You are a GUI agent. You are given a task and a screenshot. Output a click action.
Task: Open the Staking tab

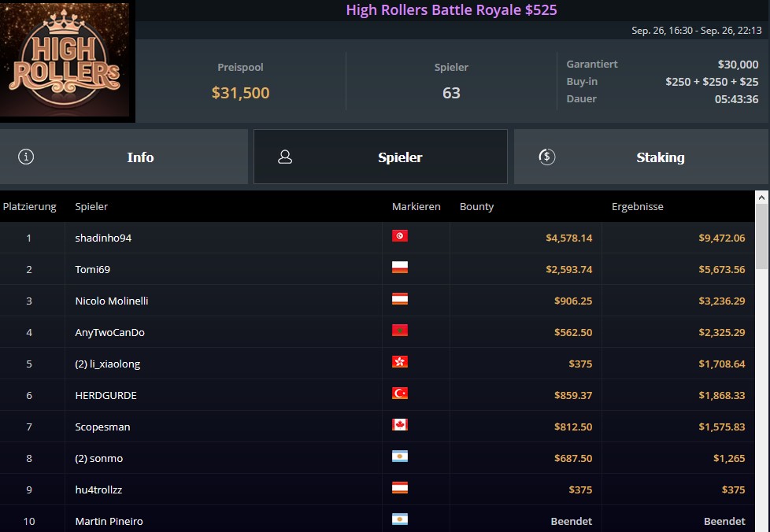[x=642, y=157]
